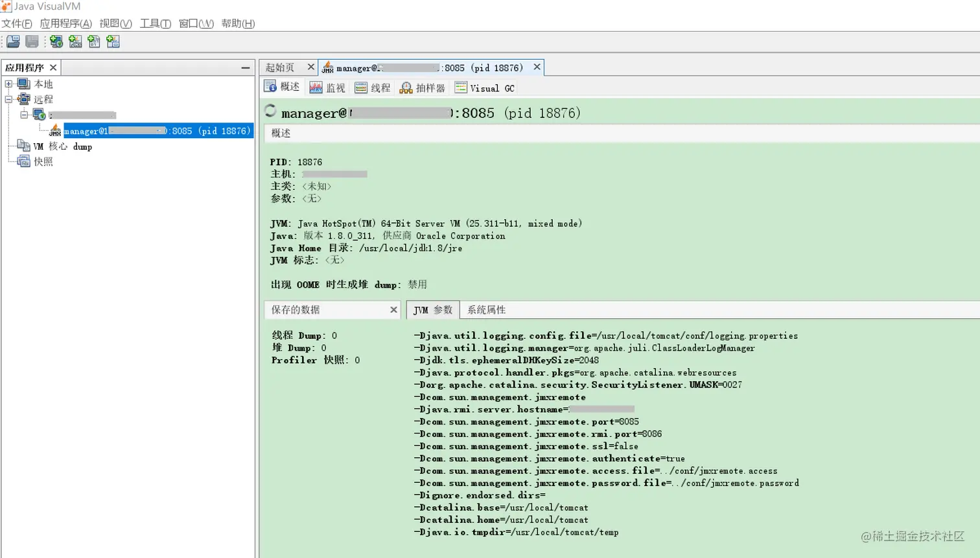The height and width of the screenshot is (558, 980).
Task: Select the 远程 node in applications tree
Action: coord(43,99)
